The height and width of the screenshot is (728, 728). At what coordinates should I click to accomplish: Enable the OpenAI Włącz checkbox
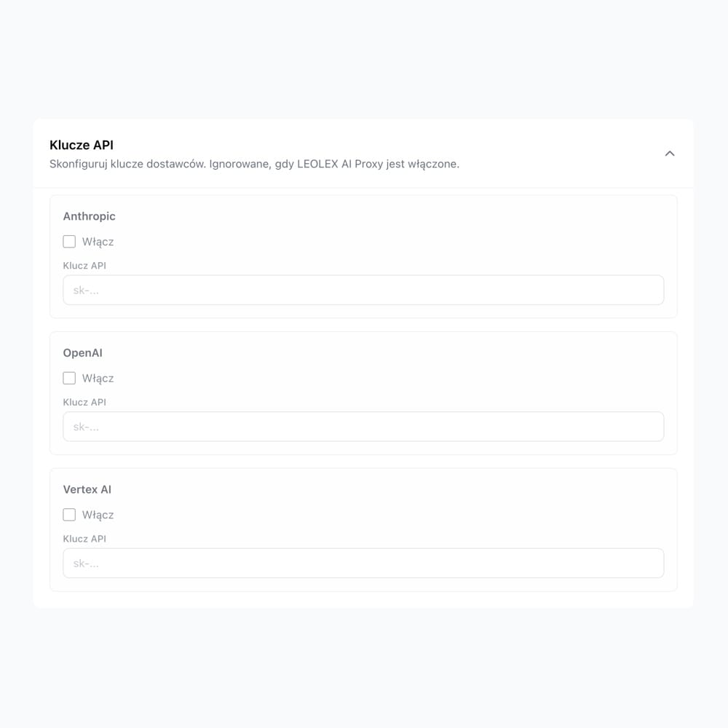tap(69, 378)
